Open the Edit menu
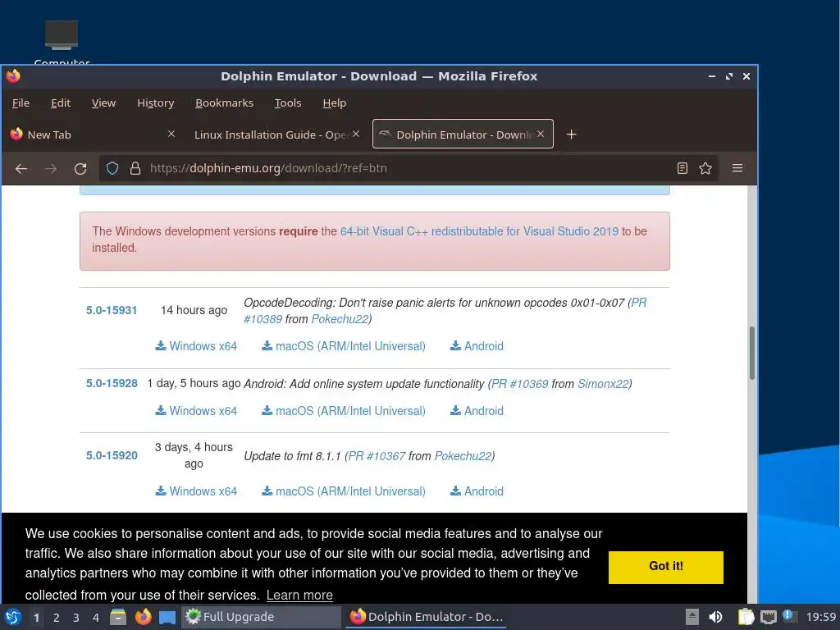Screen dimensions: 840x630 (x=61, y=103)
